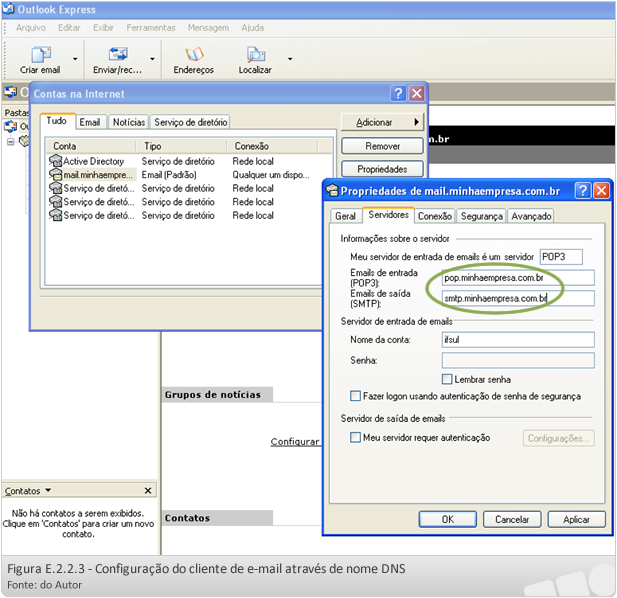
Task: Close the Contas na Internet dialog
Action: coord(417,94)
